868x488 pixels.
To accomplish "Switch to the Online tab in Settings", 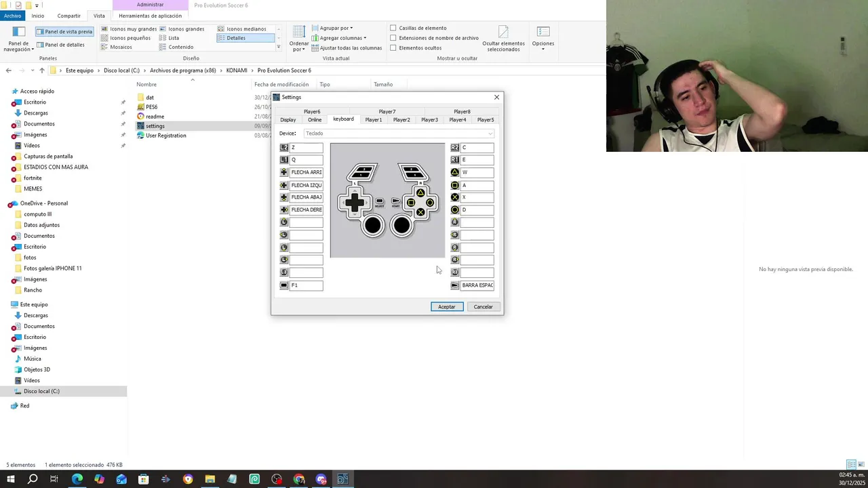I will tap(315, 120).
